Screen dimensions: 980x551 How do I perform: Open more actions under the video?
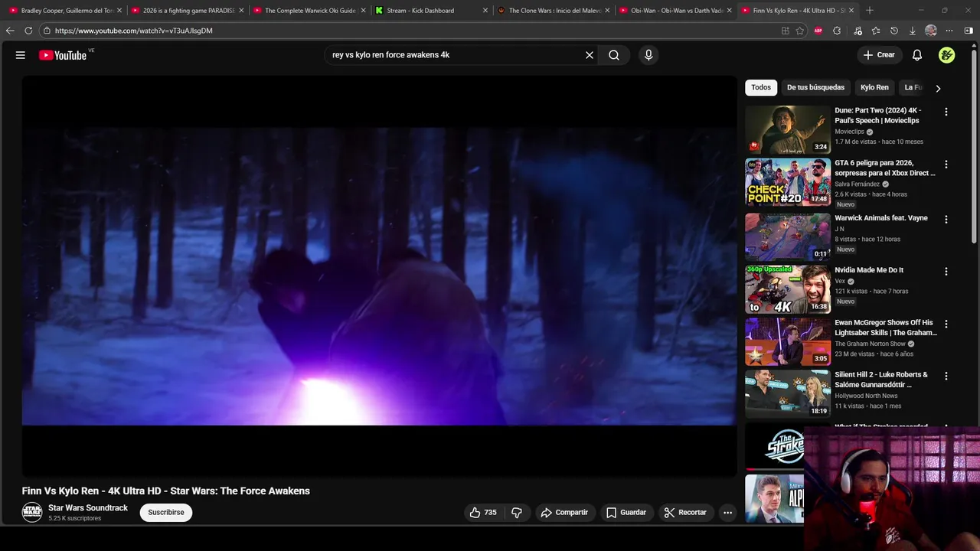pos(728,513)
